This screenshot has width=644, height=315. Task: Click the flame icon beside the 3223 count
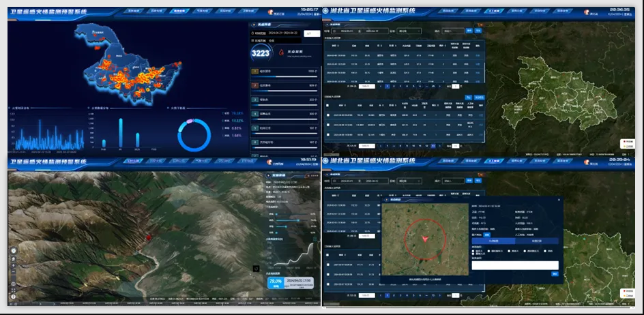281,52
